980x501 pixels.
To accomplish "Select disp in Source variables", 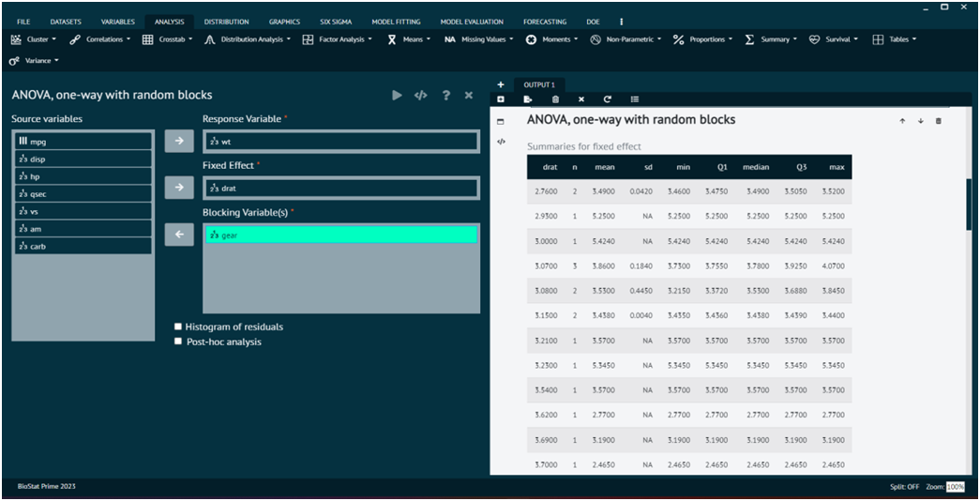I will [83, 159].
